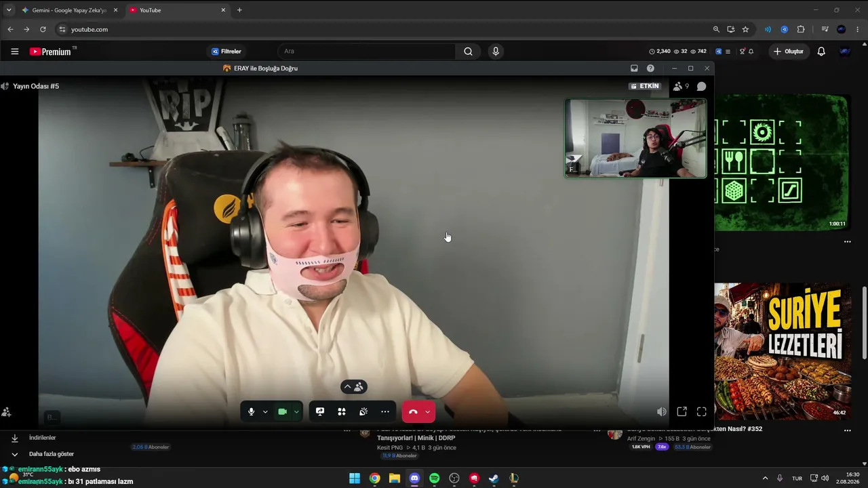
Task: Open the voice channel chat bubble
Action: 701,86
